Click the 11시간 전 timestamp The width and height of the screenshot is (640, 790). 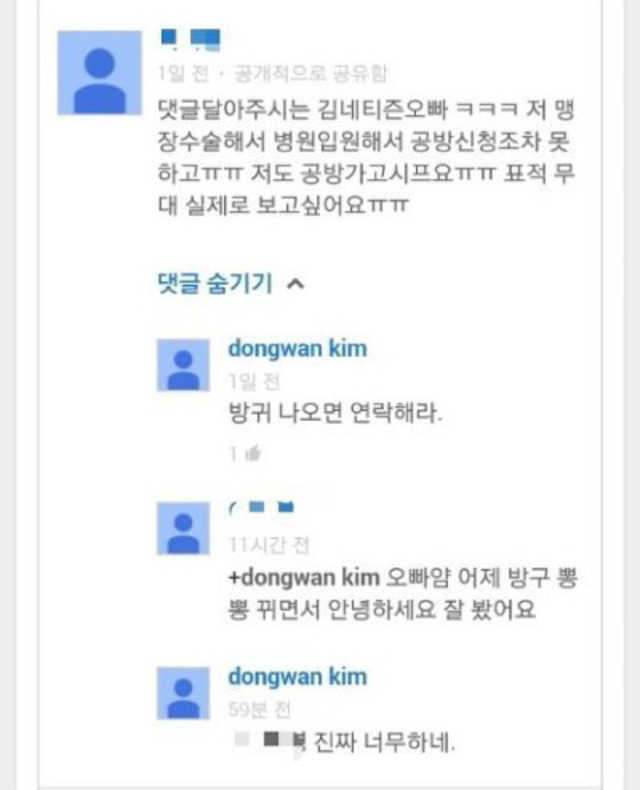269,545
